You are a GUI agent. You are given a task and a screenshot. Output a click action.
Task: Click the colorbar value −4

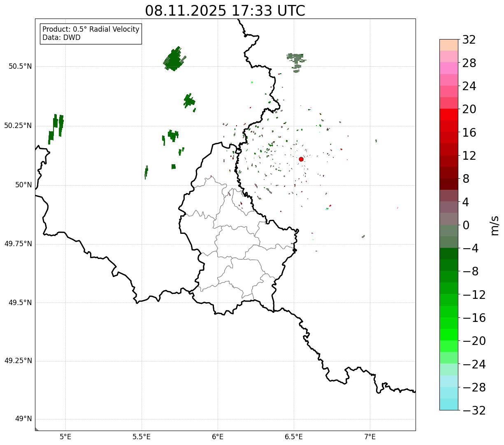coord(471,248)
